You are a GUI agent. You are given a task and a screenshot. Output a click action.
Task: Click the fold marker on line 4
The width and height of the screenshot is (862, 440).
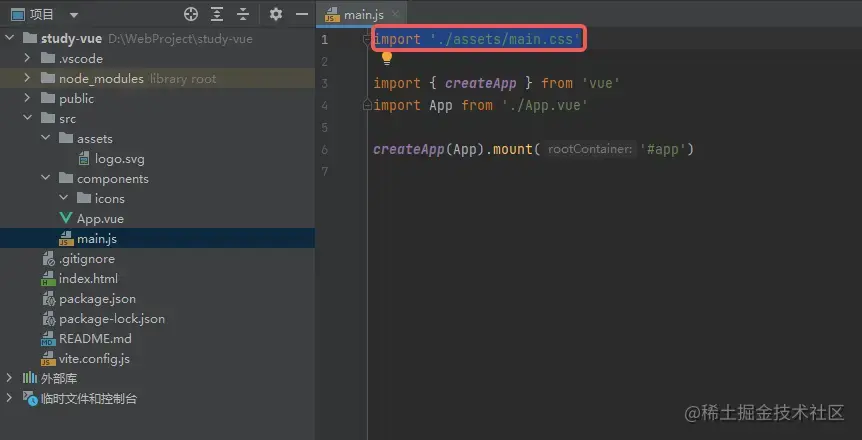click(367, 105)
